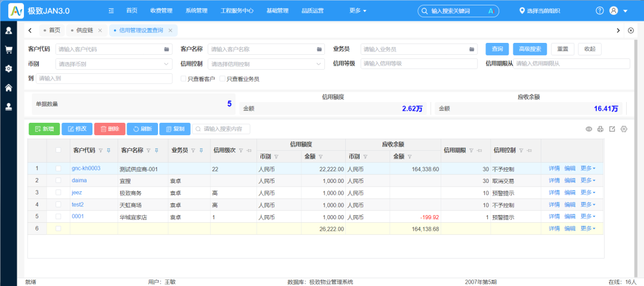Filter the 客户代码 column
The image size is (644, 286).
[x=101, y=151]
